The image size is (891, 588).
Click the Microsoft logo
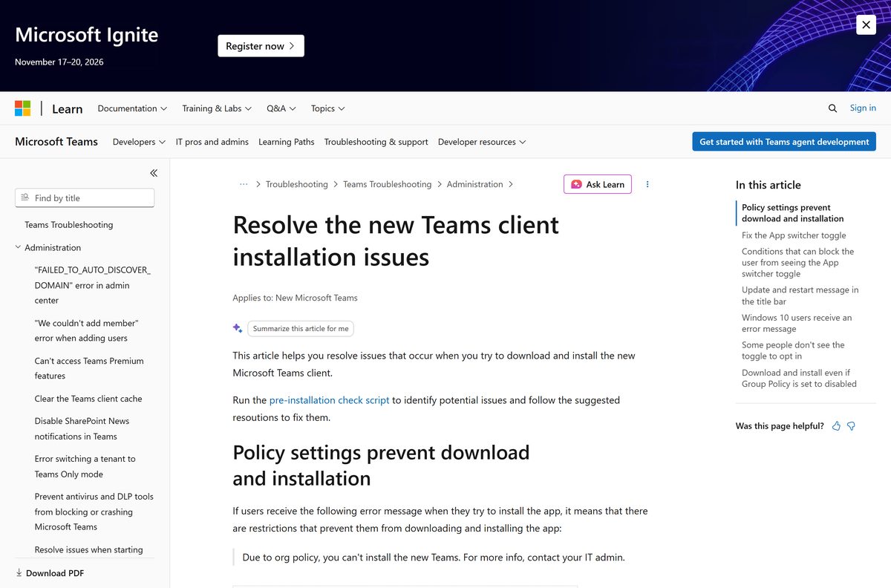pyautogui.click(x=23, y=108)
